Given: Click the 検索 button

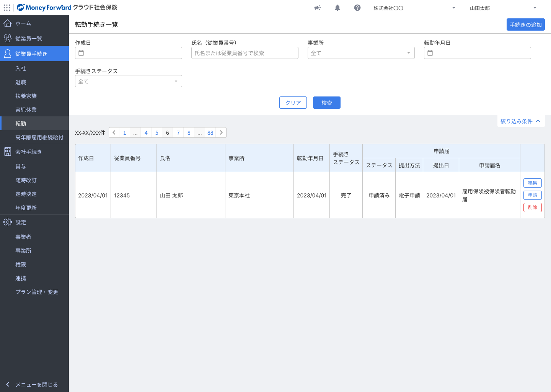Looking at the screenshot, I should point(327,103).
